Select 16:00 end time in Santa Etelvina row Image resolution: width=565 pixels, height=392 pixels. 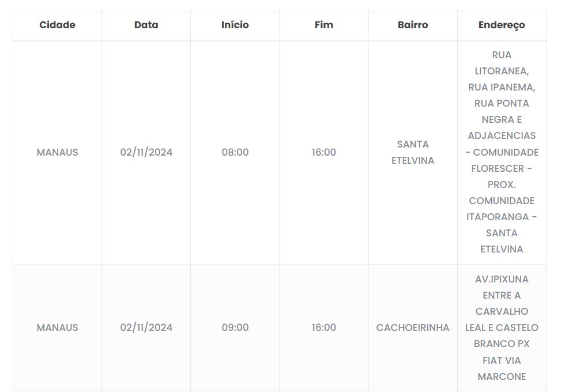pos(324,152)
